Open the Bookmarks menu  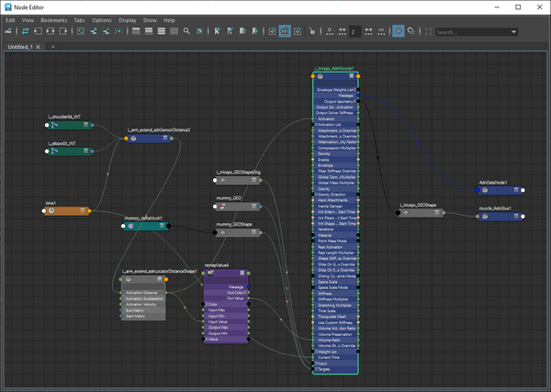coord(53,19)
